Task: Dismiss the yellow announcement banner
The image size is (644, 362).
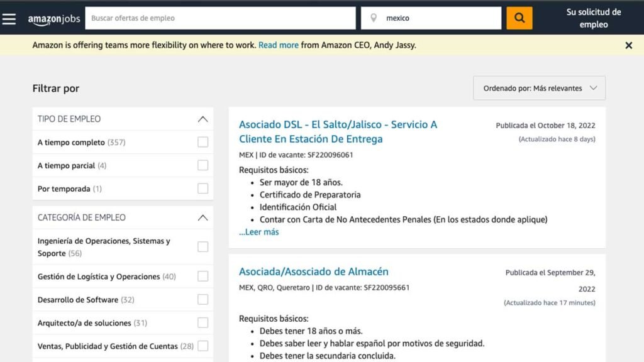Action: [628, 45]
